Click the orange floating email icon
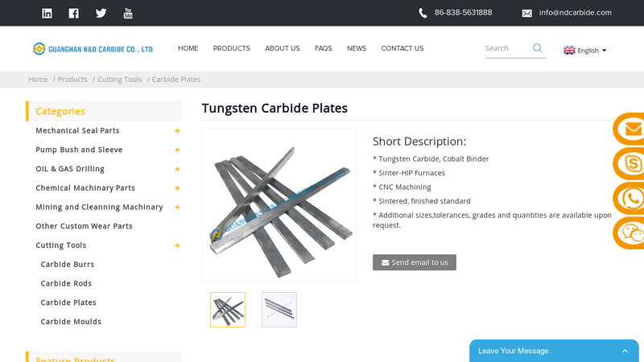Viewport: 644px width, 362px height. click(630, 130)
